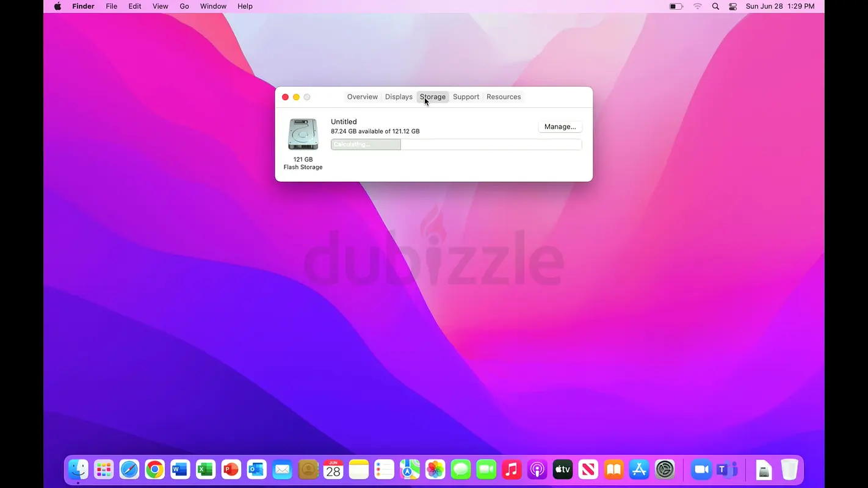The width and height of the screenshot is (868, 488).
Task: Open the View menu
Action: (x=161, y=6)
